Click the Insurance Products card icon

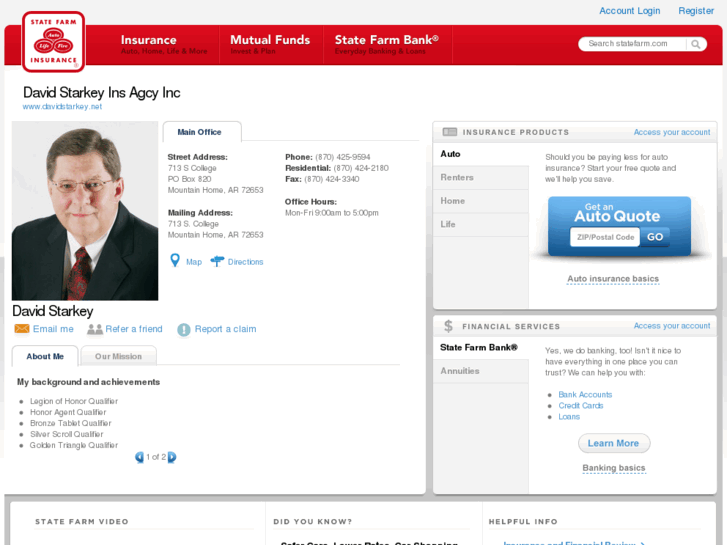pos(450,132)
